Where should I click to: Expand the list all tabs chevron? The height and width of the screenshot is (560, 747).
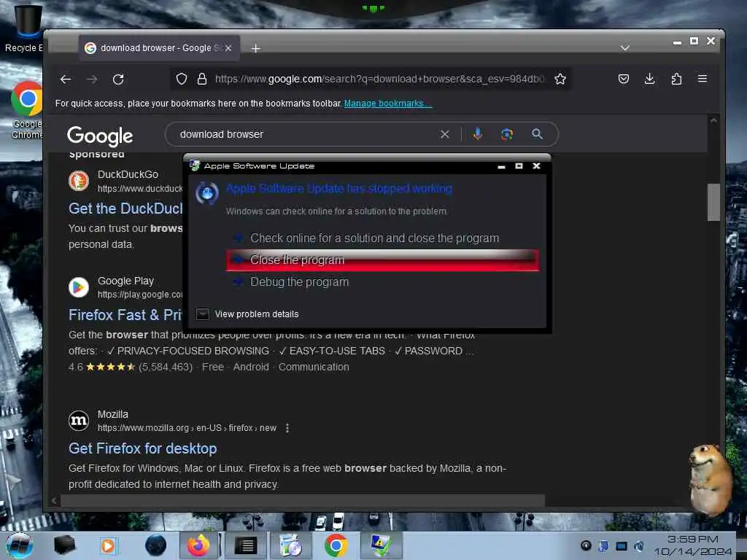tap(625, 48)
